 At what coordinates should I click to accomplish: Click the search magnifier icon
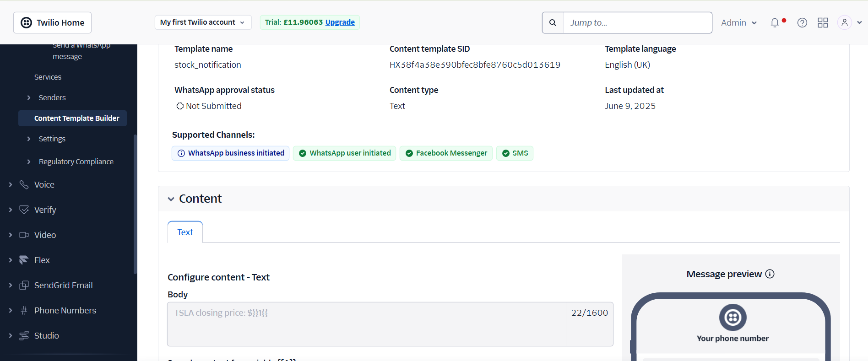pyautogui.click(x=553, y=22)
